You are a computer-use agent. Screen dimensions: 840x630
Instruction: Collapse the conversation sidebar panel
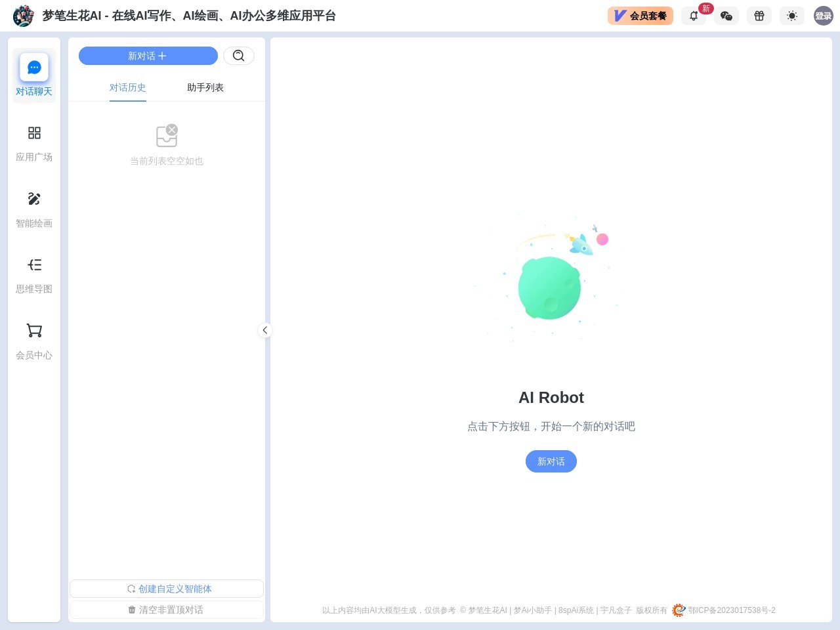click(265, 330)
